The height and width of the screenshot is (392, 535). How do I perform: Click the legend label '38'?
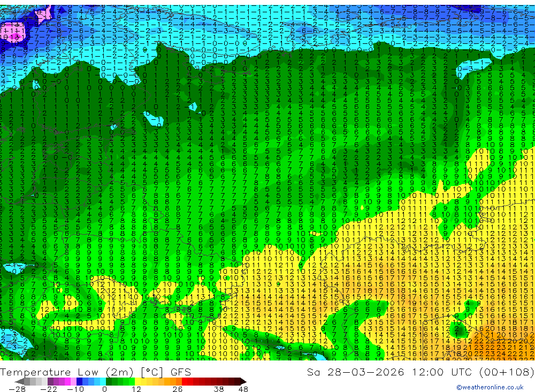(219, 389)
